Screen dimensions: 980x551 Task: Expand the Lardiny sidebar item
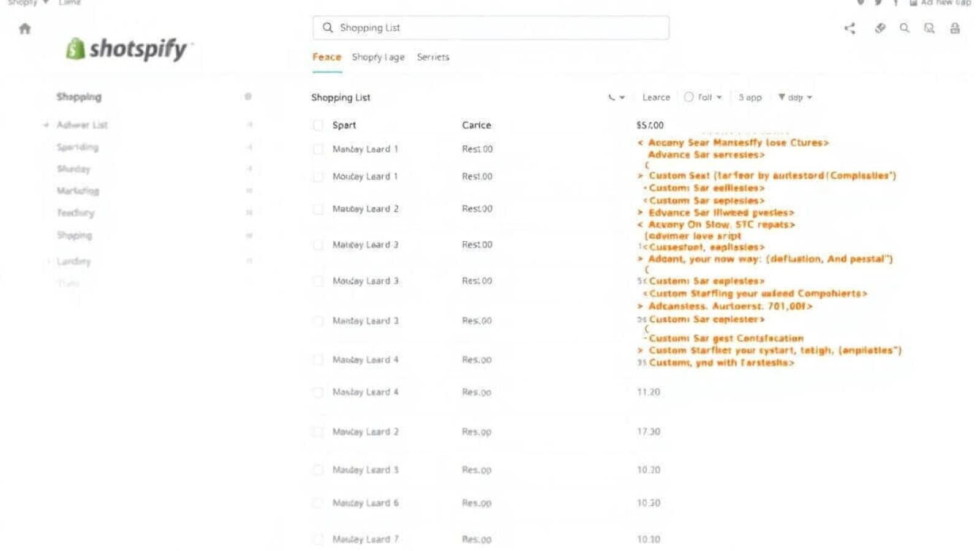(48, 261)
